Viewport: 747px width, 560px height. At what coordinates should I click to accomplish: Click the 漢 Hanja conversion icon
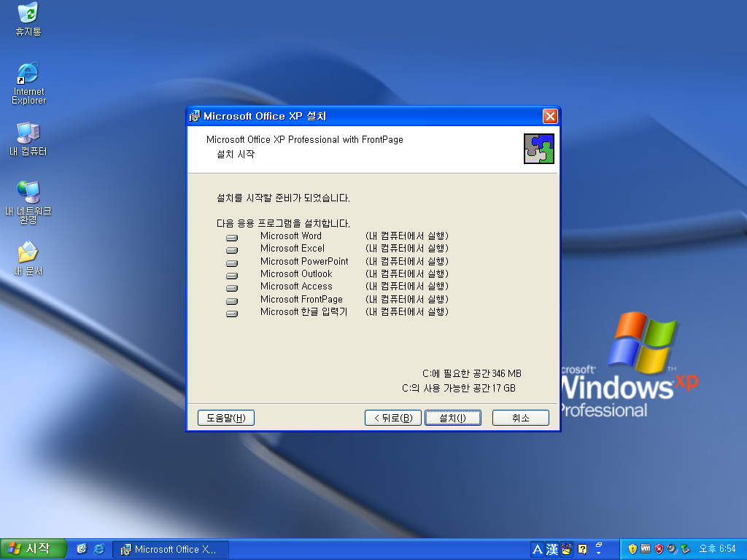[551, 550]
